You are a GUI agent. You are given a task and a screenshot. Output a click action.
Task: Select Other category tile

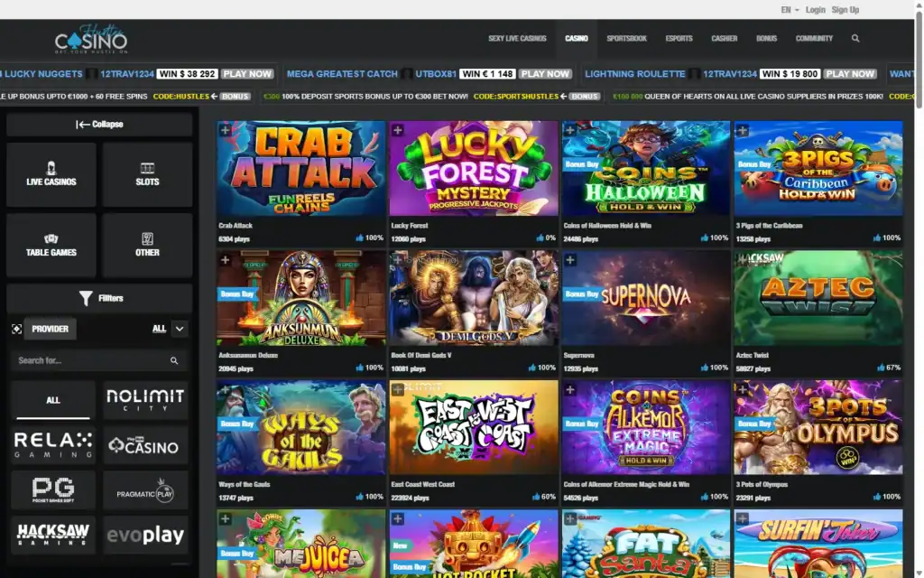[147, 246]
